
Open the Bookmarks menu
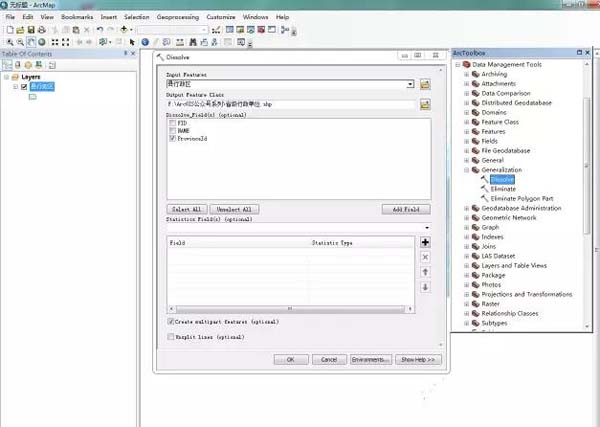click(77, 17)
